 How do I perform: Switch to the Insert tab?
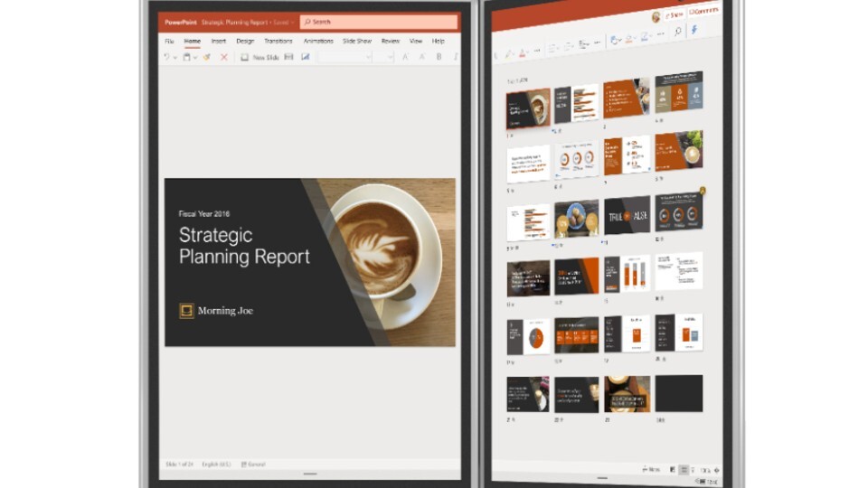tap(218, 41)
